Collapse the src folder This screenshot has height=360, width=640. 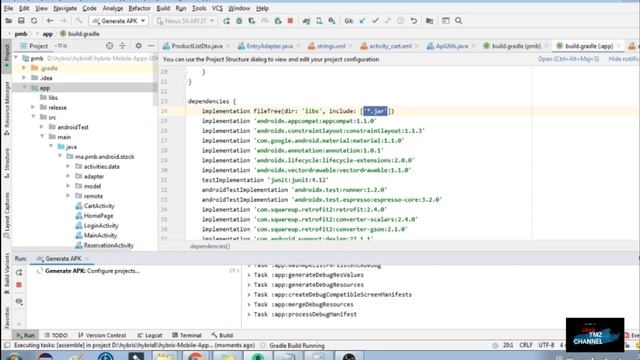pyautogui.click(x=33, y=117)
